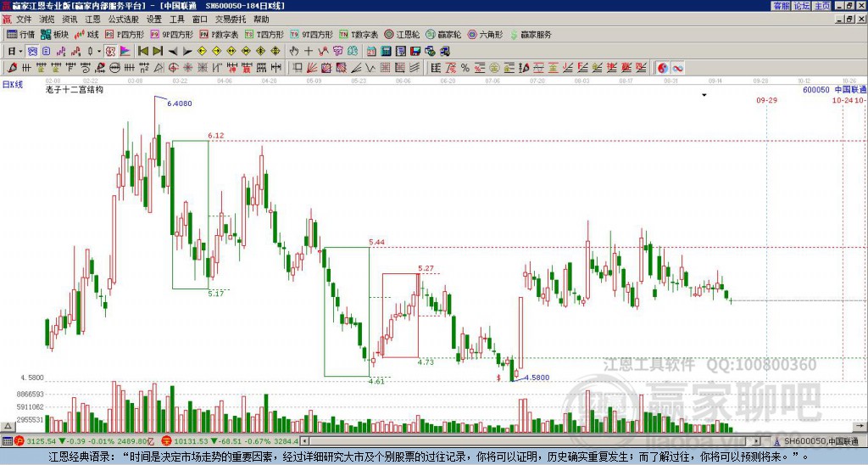Click the 客服 link in title bar
The width and height of the screenshot is (868, 465).
pos(781,6)
